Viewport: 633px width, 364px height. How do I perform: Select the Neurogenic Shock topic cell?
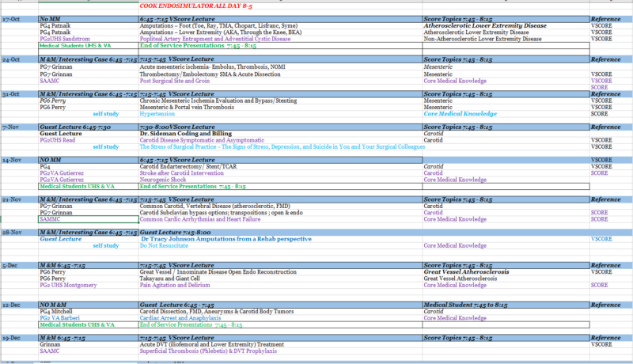point(163,180)
